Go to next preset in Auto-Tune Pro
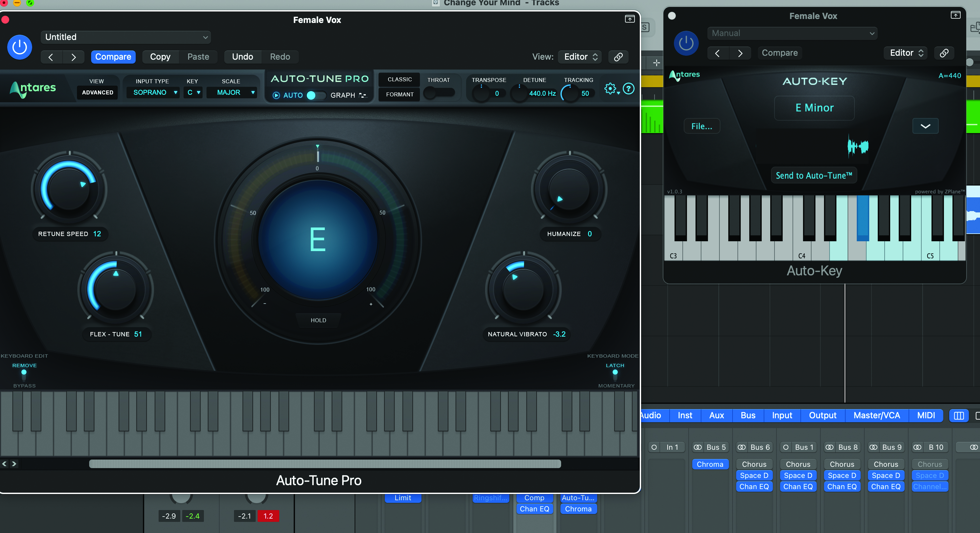The image size is (980, 533). click(x=73, y=57)
